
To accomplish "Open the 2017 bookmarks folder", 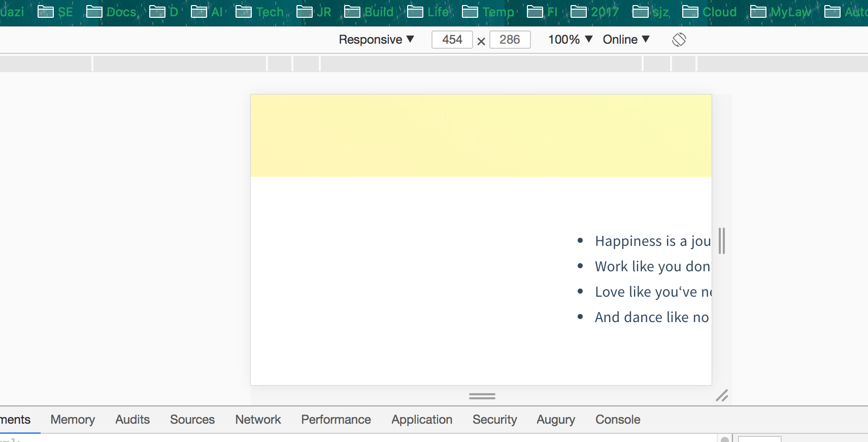I will pyautogui.click(x=594, y=12).
